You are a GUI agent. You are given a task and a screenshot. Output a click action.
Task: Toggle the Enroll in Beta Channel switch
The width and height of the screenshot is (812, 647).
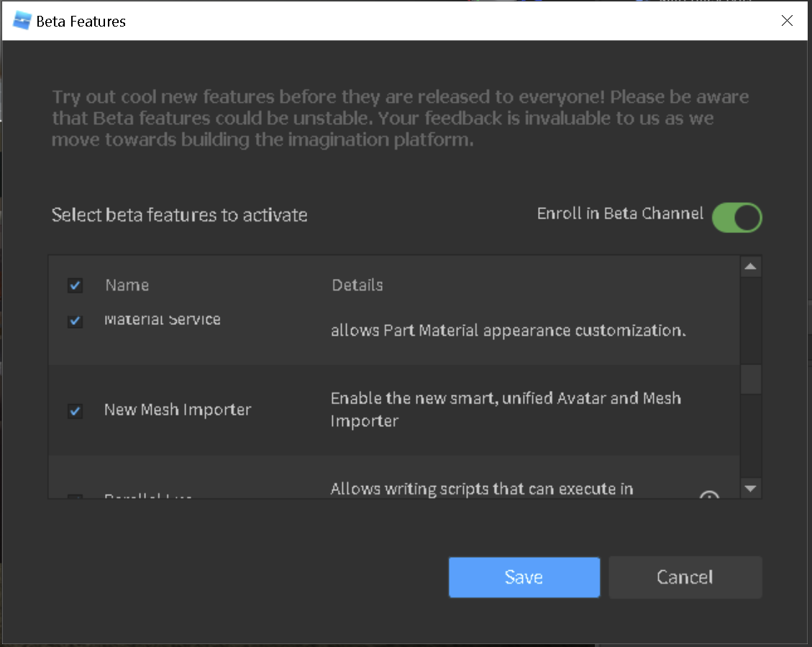(736, 217)
